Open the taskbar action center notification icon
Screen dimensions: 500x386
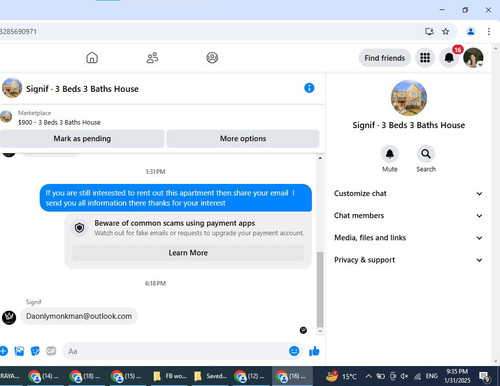(x=484, y=377)
